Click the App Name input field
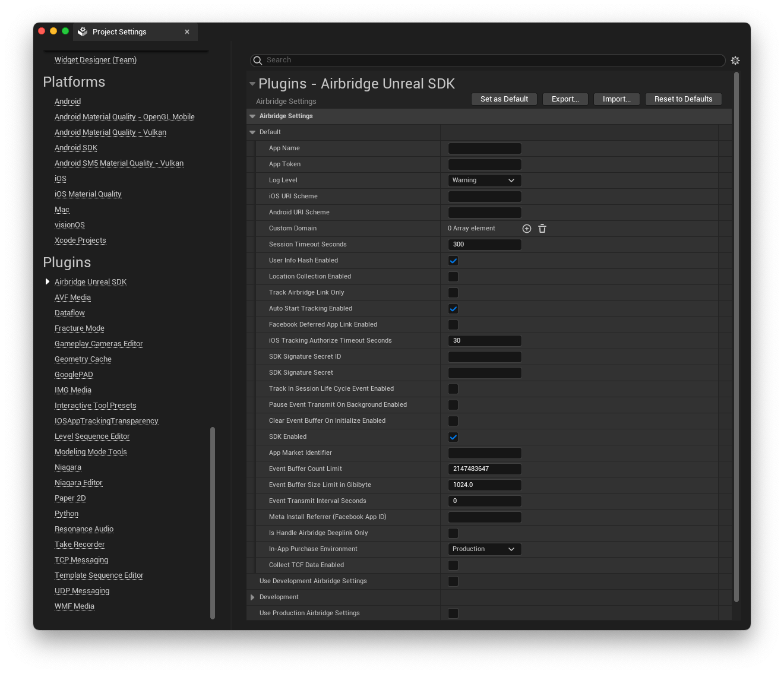Viewport: 784px width, 674px height. pos(485,148)
